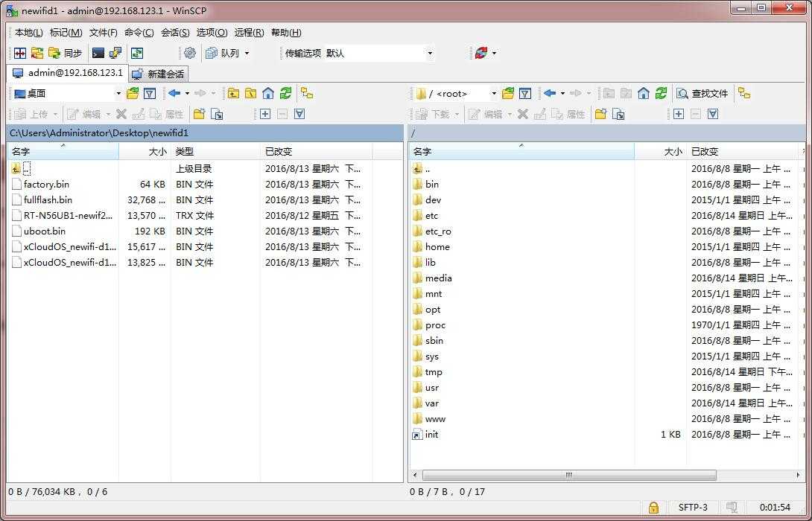Create a new folder in the local panel
Image resolution: width=812 pixels, height=521 pixels.
click(x=199, y=114)
